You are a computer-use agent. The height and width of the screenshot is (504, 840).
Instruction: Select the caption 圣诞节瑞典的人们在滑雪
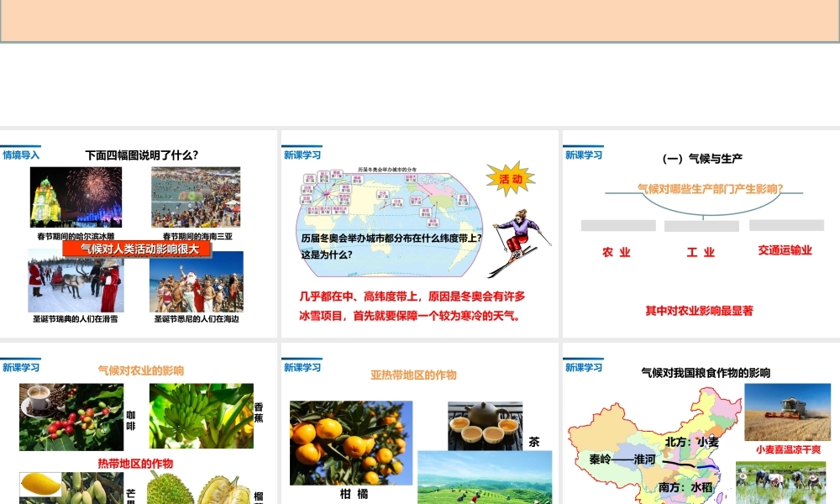75,318
